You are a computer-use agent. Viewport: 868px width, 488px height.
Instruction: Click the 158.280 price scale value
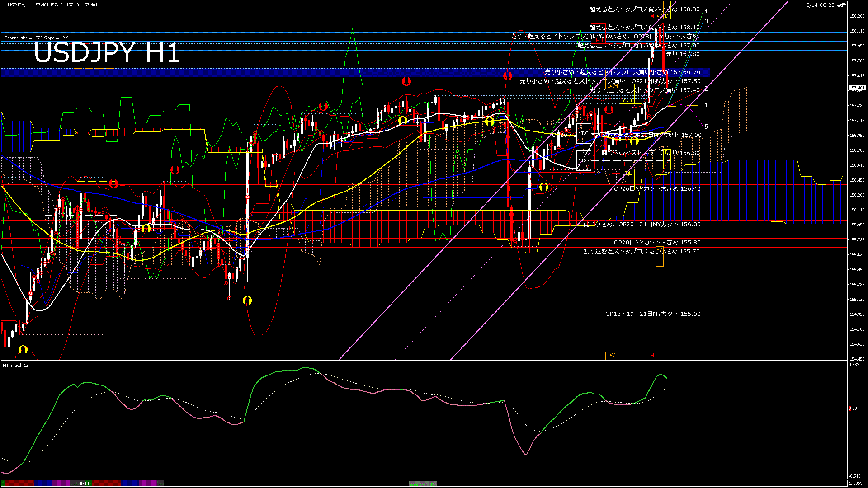click(x=857, y=16)
